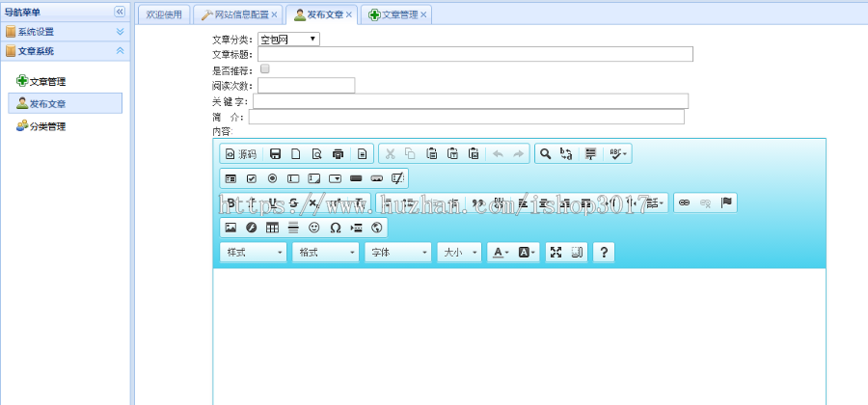Click the Save icon in editor toolbar

[x=275, y=153]
